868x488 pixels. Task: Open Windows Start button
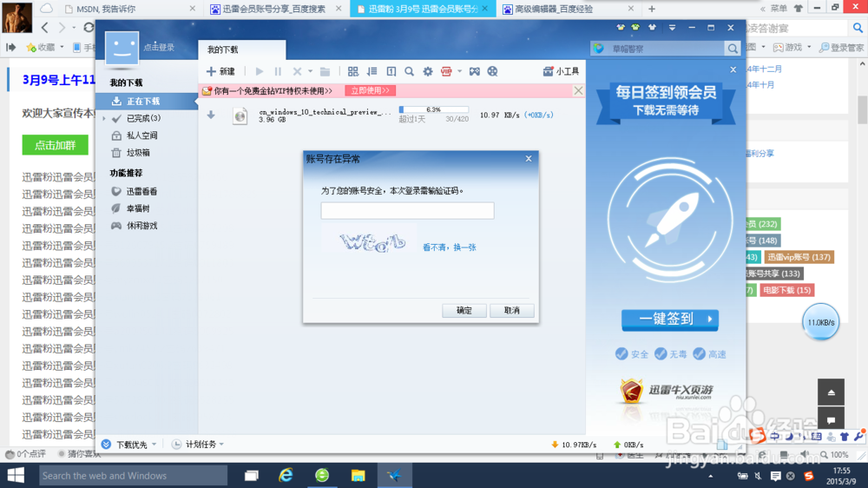16,475
